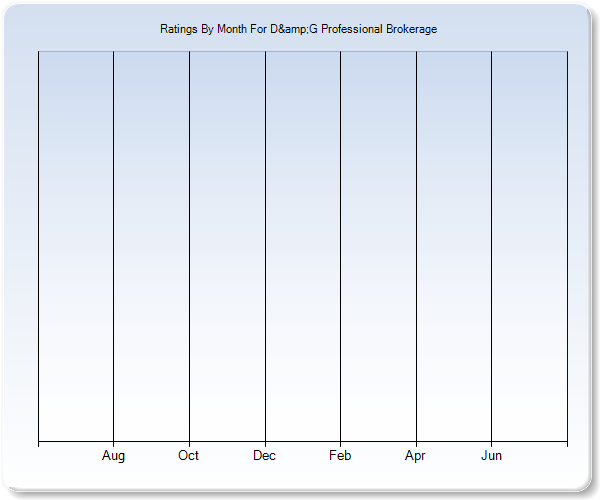
Task: Select the 'Dec' axis label
Action: tap(264, 455)
